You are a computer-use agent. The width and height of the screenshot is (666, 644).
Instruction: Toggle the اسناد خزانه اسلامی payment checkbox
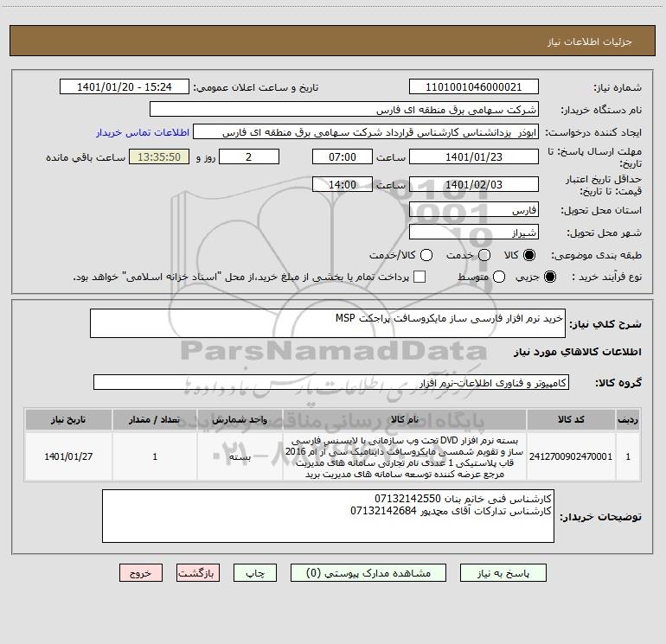tap(419, 277)
